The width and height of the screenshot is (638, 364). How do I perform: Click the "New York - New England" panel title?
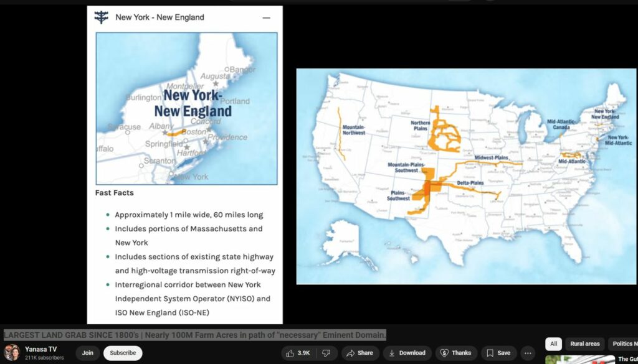coord(160,17)
